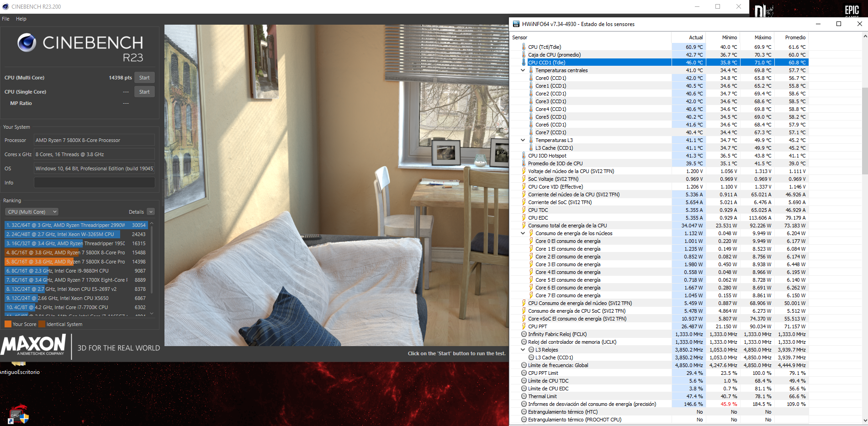Click the rendered room image in Cinebench
Screen dimensions: 868x426
point(336,185)
